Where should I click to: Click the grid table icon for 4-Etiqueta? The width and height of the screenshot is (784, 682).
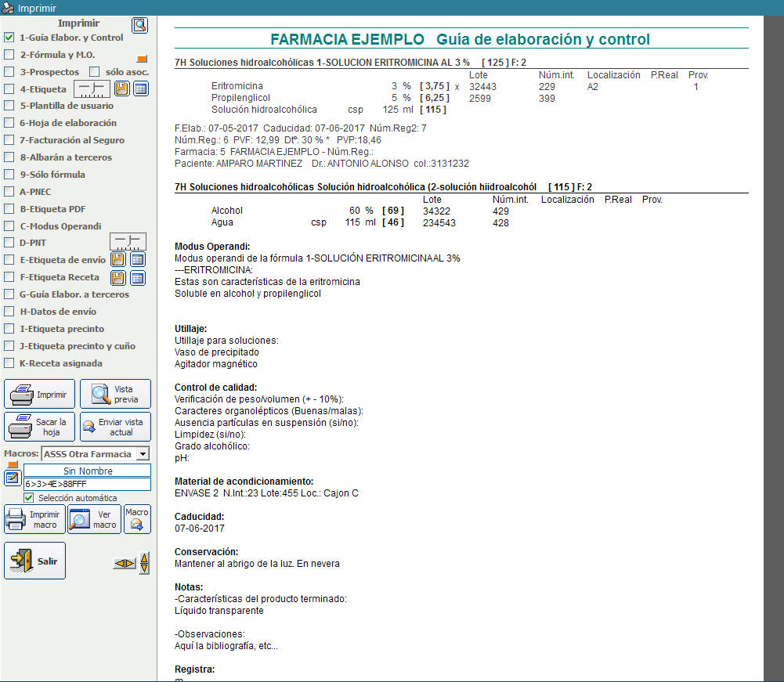point(141,89)
